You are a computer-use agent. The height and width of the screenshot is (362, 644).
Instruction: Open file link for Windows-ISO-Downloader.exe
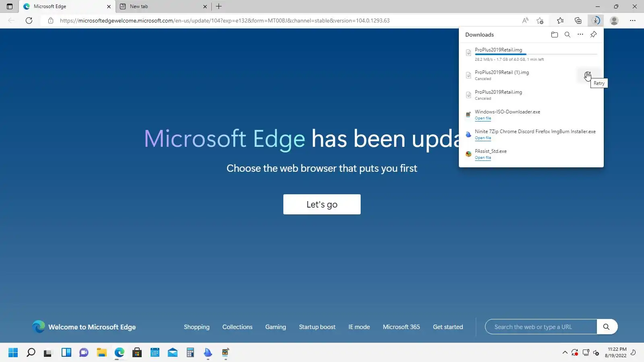coord(483,118)
